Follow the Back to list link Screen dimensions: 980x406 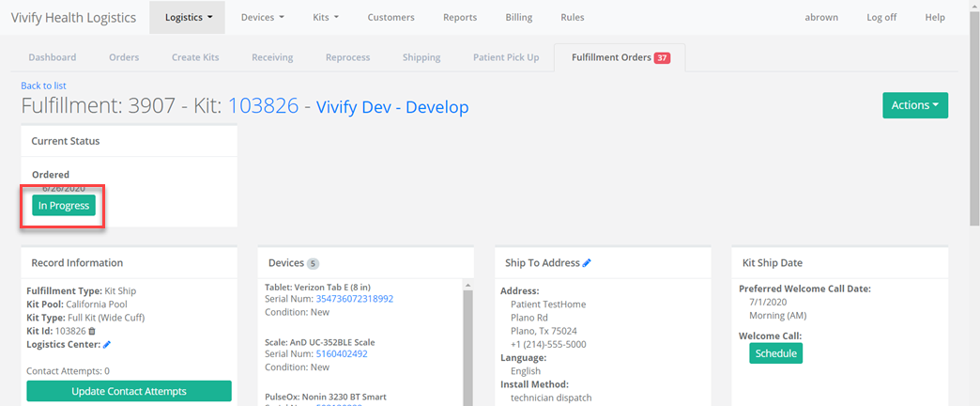pyautogui.click(x=43, y=86)
